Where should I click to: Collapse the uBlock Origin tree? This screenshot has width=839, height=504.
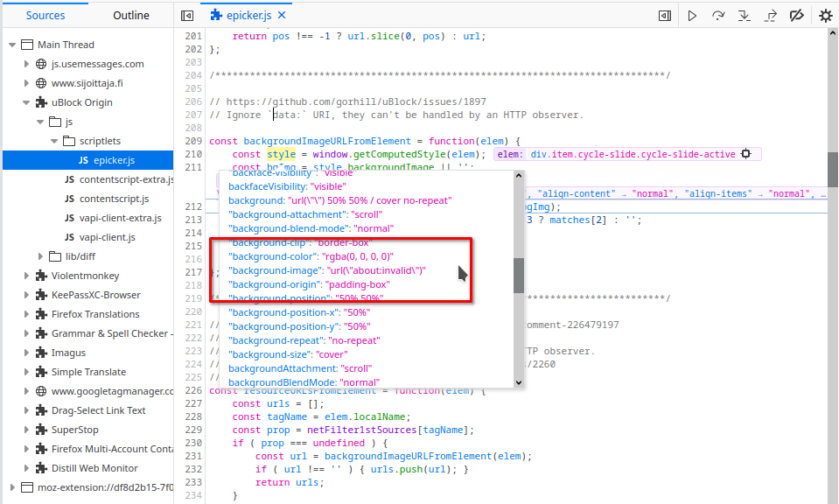pyautogui.click(x=27, y=101)
